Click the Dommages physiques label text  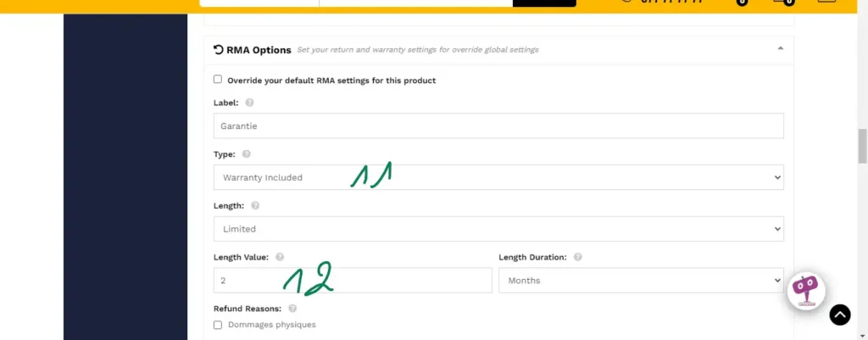tap(272, 325)
